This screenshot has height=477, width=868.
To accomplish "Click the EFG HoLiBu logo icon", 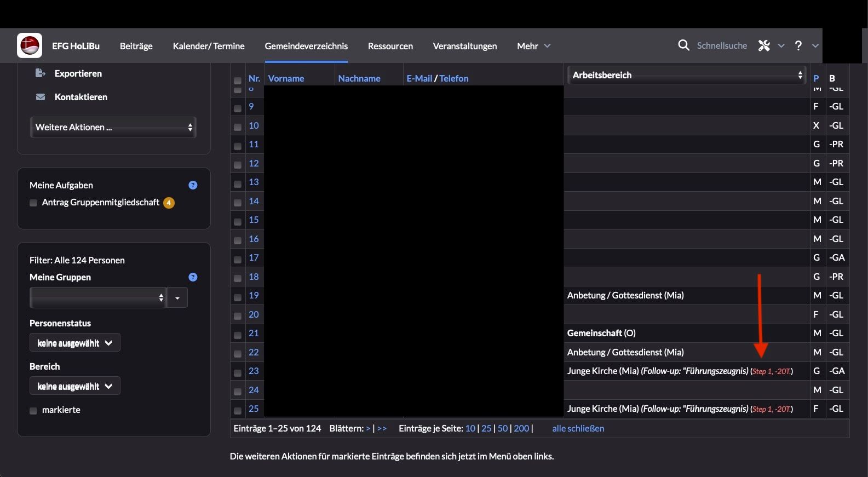I will pos(30,45).
